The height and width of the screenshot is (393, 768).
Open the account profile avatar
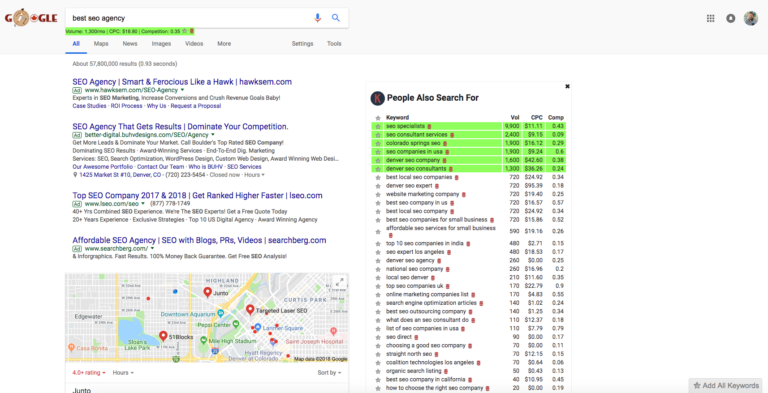[750, 18]
